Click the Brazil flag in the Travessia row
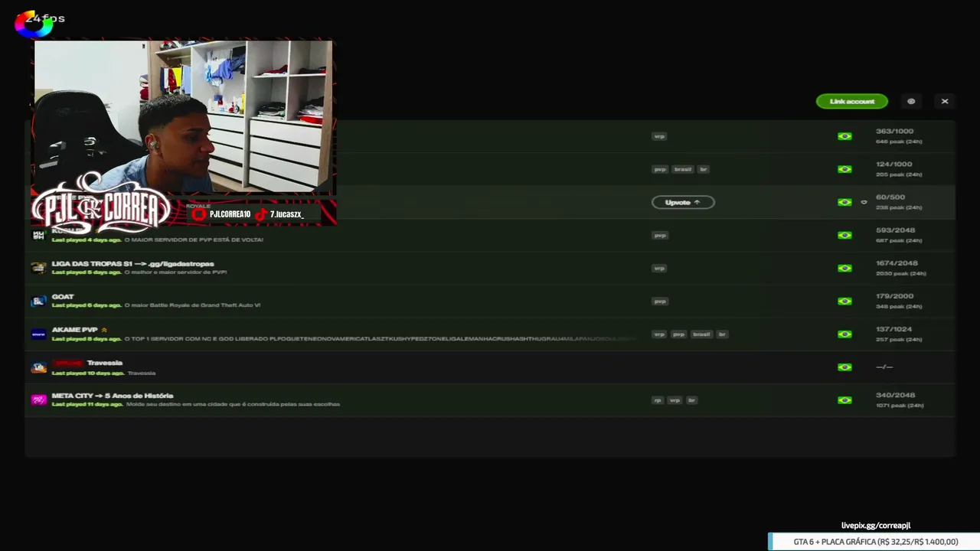This screenshot has width=980, height=551. click(x=844, y=367)
